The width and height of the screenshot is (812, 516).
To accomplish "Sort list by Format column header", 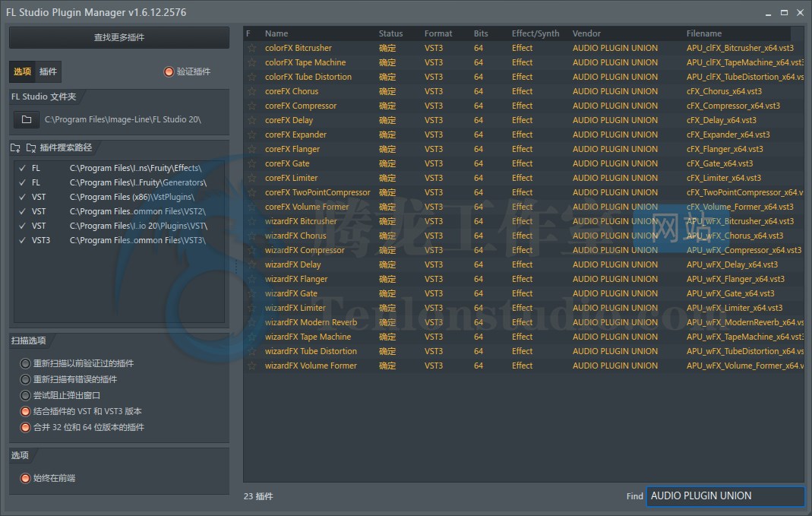I will click(438, 33).
